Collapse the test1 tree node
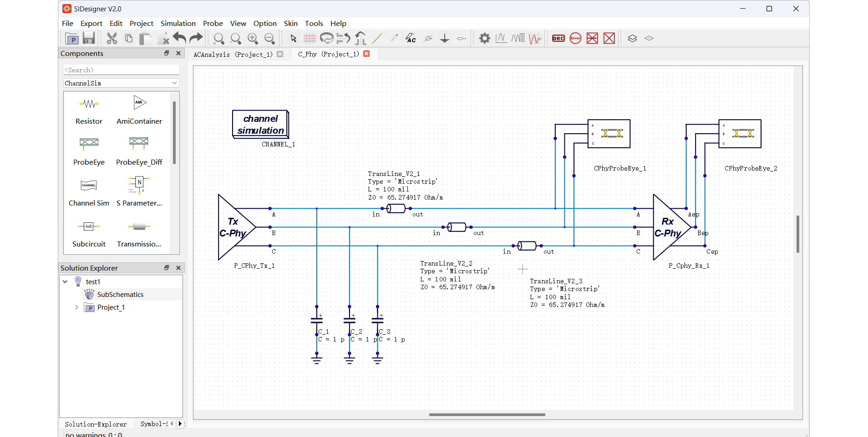 pyautogui.click(x=65, y=281)
